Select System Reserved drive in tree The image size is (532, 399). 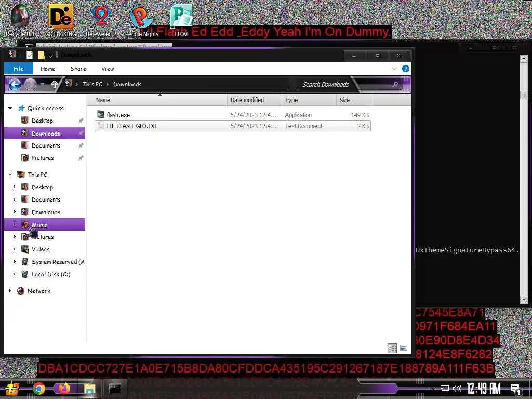click(x=58, y=262)
